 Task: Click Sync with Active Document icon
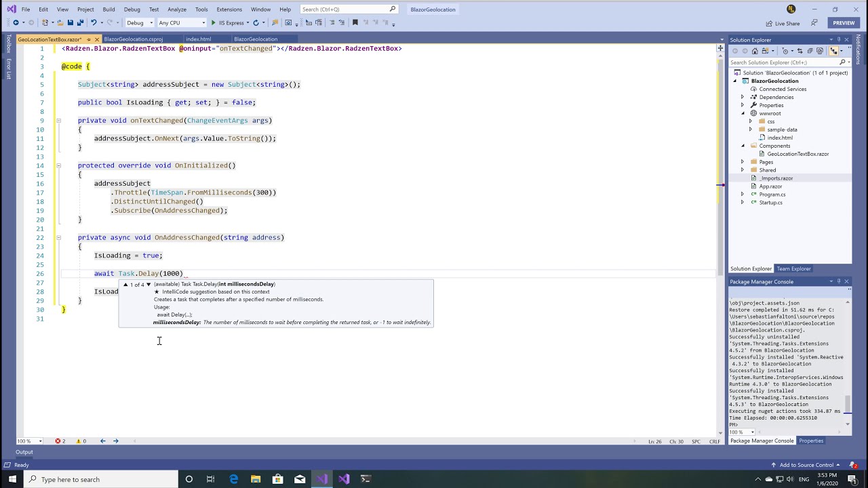(800, 51)
